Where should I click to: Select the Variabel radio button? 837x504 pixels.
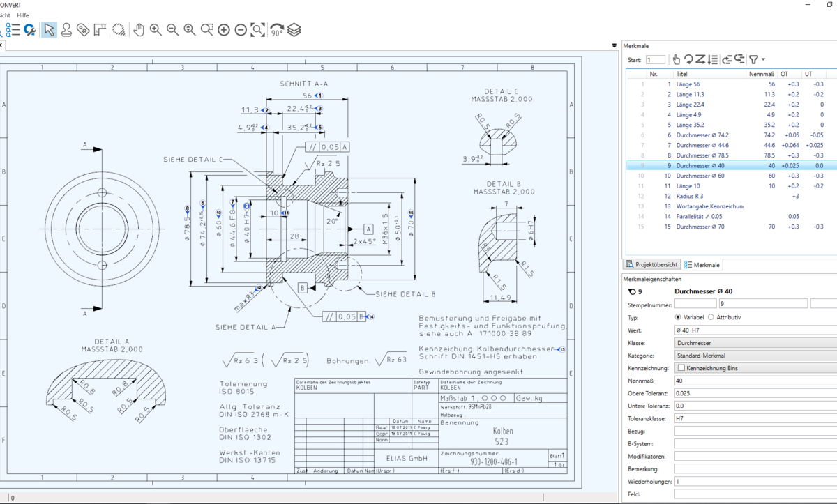point(679,317)
